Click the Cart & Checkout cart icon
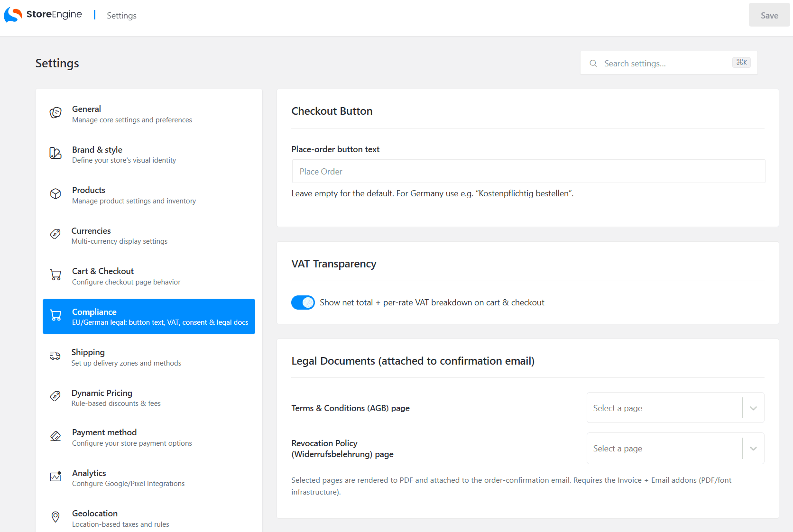Screen dimensions: 793x532 coord(55,275)
